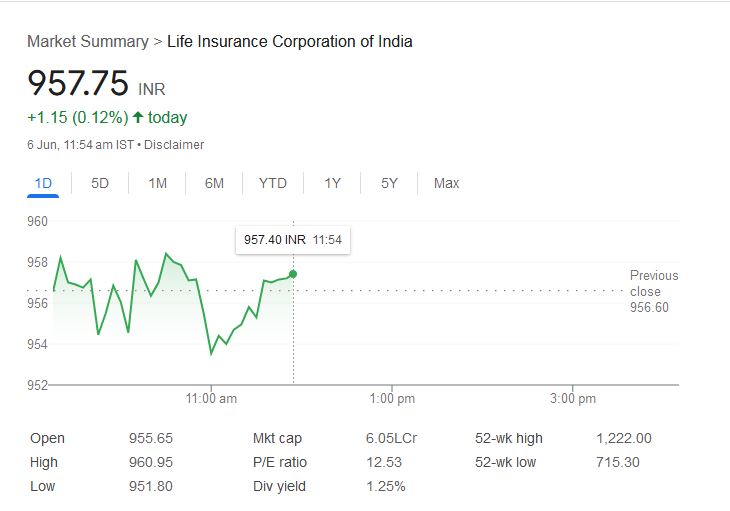730x511 pixels.
Task: Click the green dot marker on chart line
Action: (x=292, y=273)
